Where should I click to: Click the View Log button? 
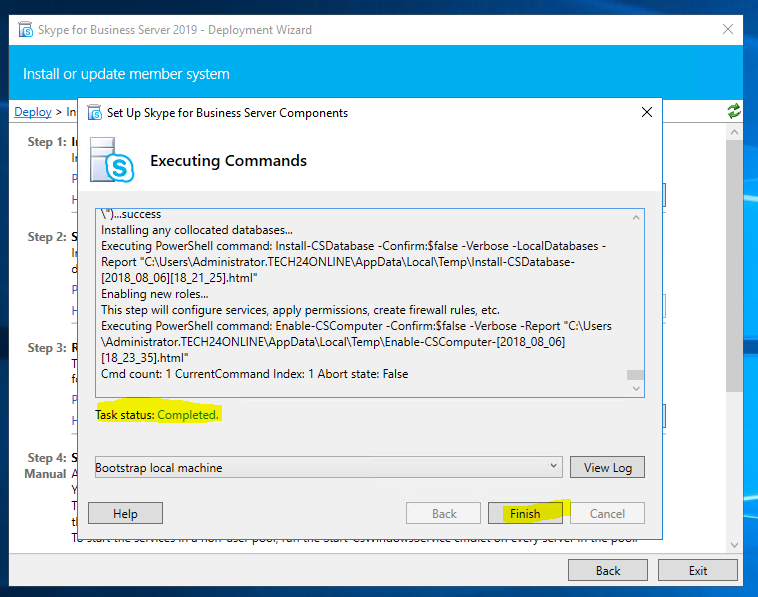point(607,467)
